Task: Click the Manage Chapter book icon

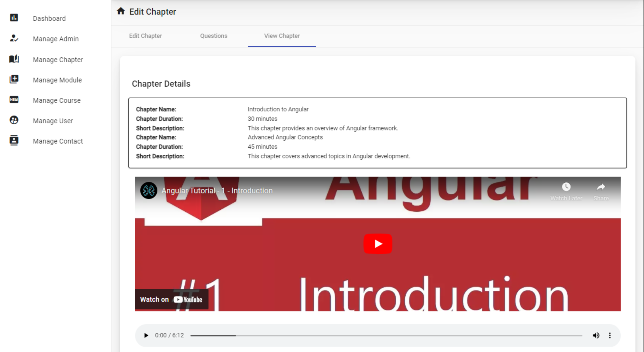Action: (x=14, y=59)
